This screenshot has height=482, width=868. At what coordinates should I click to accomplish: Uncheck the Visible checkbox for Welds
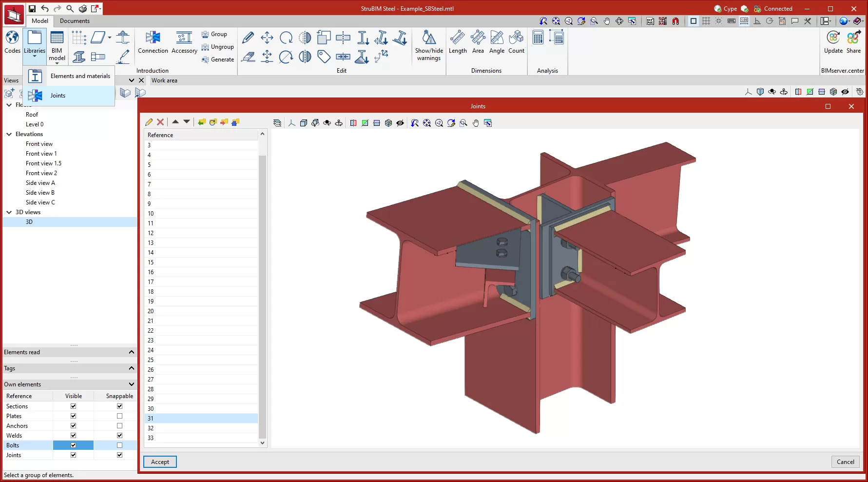73,435
